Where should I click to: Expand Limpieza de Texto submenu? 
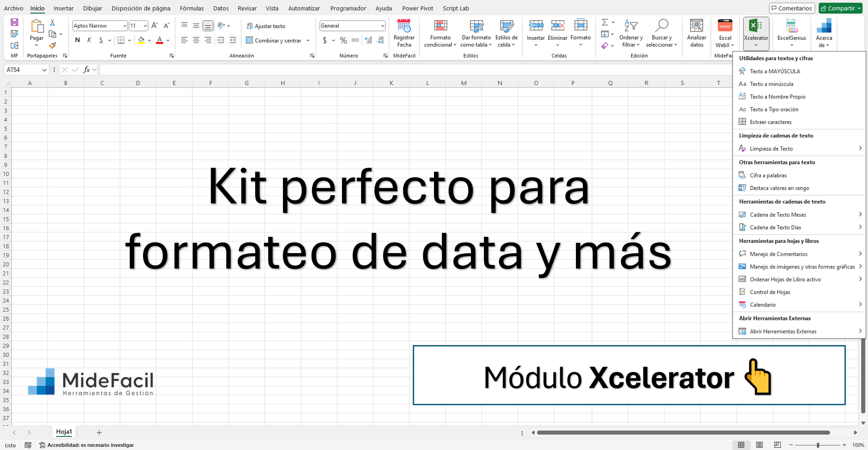click(799, 148)
